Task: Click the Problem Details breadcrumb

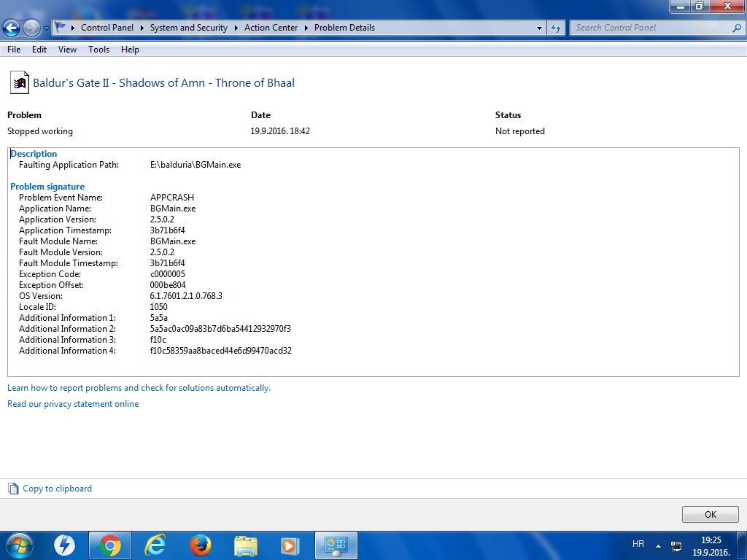Action: coord(344,28)
